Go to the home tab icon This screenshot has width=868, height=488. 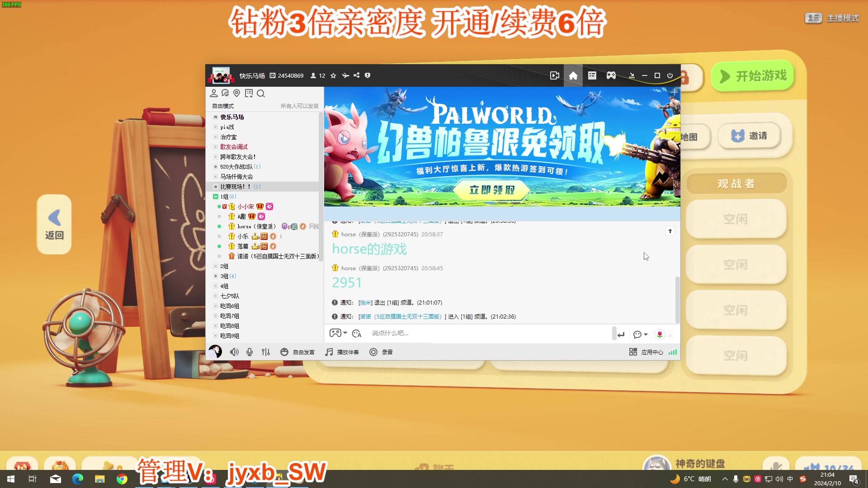pyautogui.click(x=573, y=75)
